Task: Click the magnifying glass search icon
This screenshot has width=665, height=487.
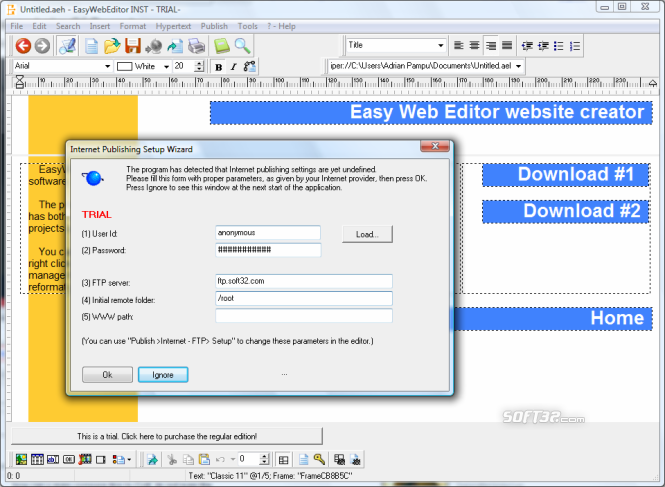Action: [243, 46]
